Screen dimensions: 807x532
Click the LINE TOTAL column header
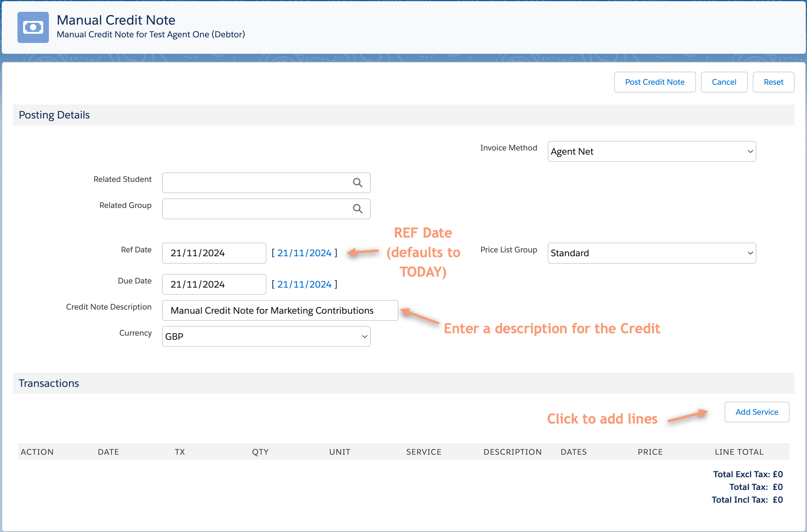(739, 452)
